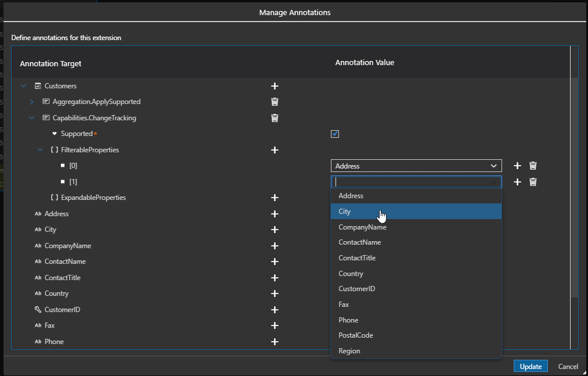Click the annotations list vertical scrollbar

(x=574, y=188)
